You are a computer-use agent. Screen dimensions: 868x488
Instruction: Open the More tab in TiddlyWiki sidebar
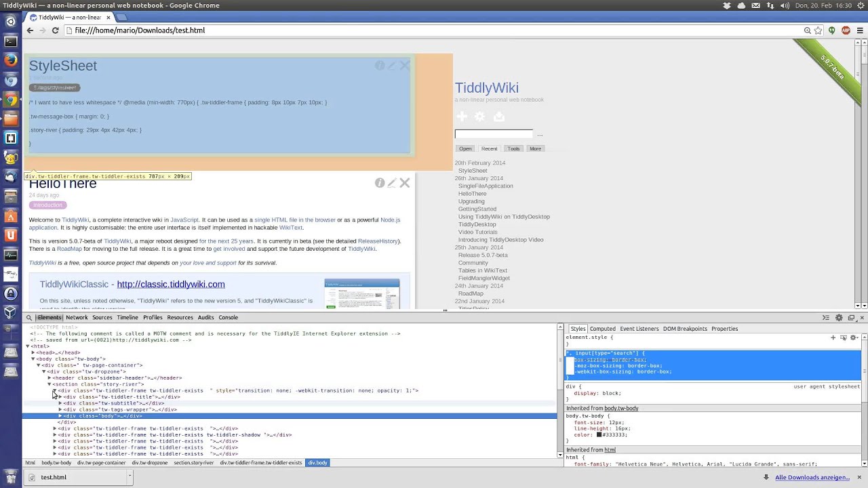pyautogui.click(x=536, y=148)
